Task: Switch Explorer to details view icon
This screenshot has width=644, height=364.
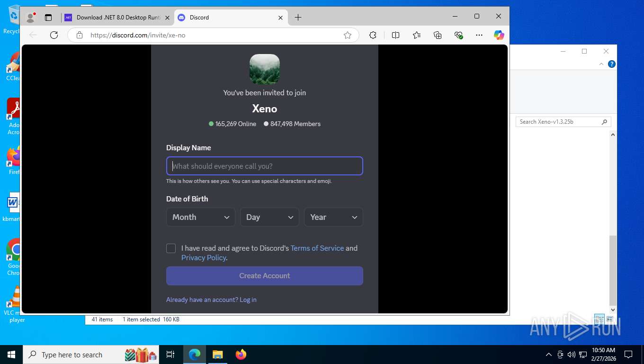Action: 599,319
